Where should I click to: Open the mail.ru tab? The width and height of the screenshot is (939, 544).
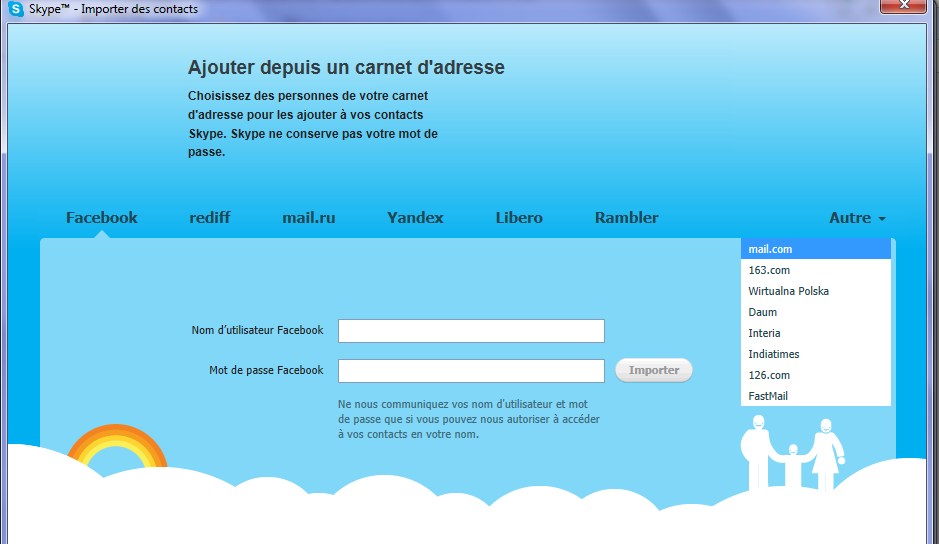(x=308, y=217)
